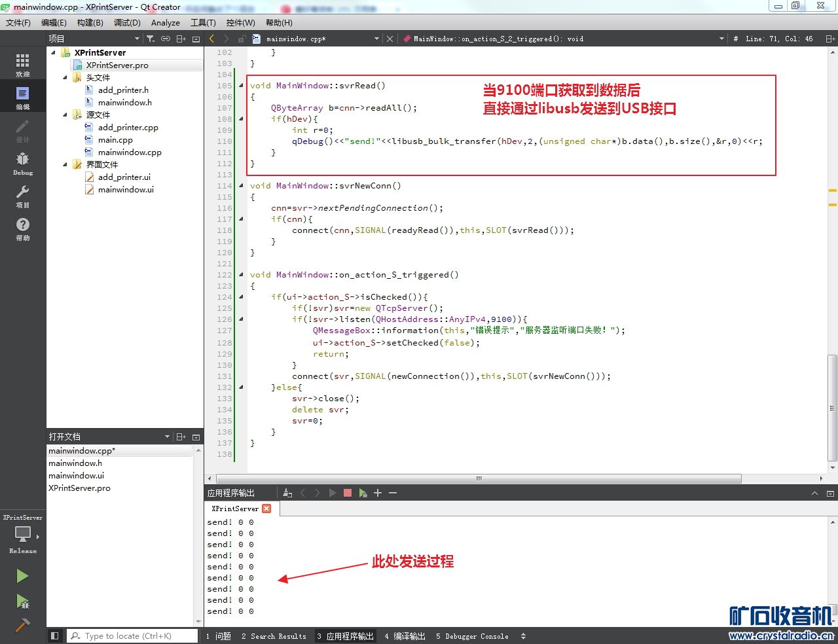Open the 编辑(E) menu
Screen dimensions: 838x644
[54, 22]
